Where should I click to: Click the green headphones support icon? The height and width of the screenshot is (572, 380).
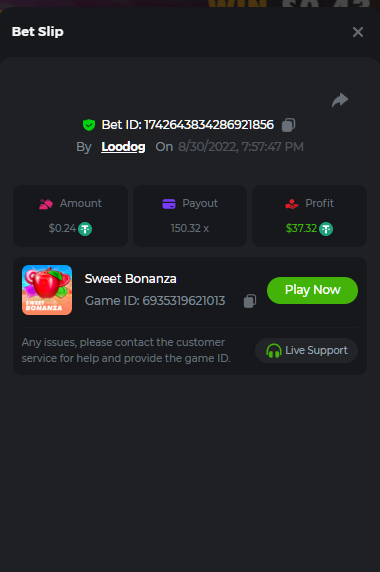[x=274, y=351]
